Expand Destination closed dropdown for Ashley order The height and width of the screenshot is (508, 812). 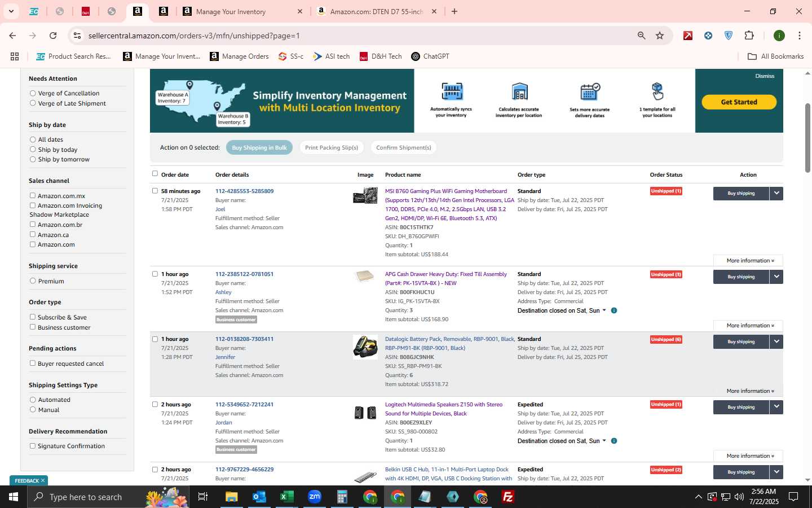[x=562, y=310]
